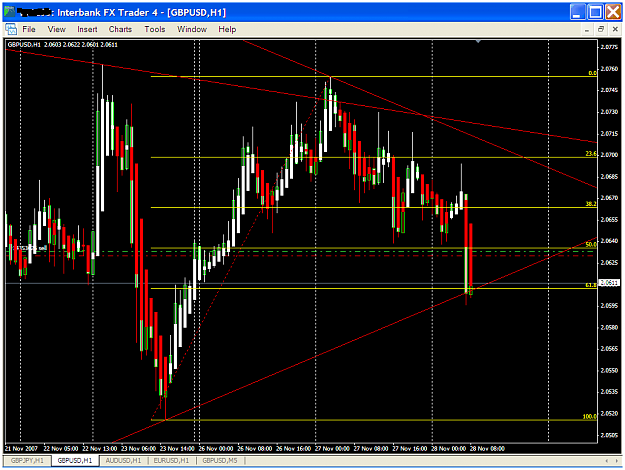Open the Tools menu
Image resolution: width=625 pixels, height=470 pixels.
coord(155,29)
